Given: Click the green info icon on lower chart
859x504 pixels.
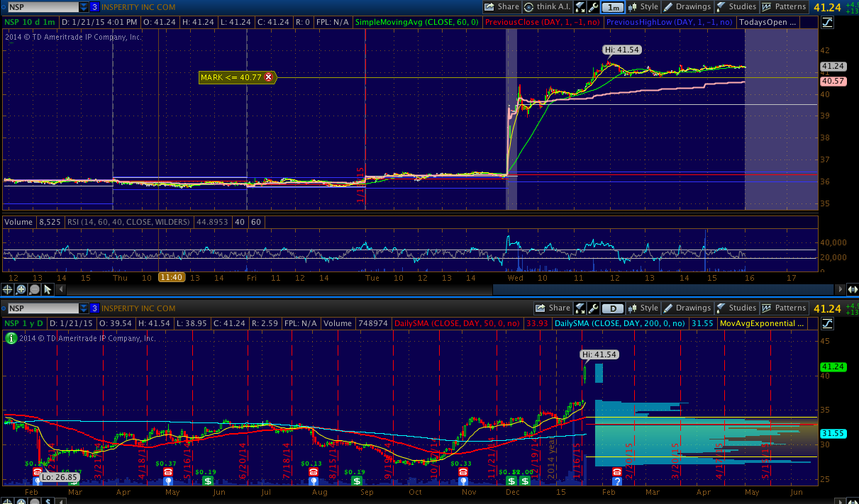Looking at the screenshot, I should 11,339.
